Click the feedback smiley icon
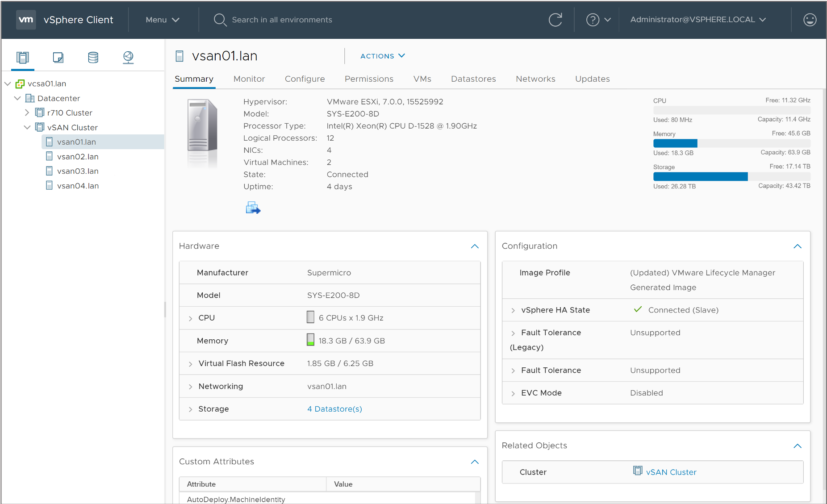Image resolution: width=827 pixels, height=504 pixels. (x=810, y=20)
